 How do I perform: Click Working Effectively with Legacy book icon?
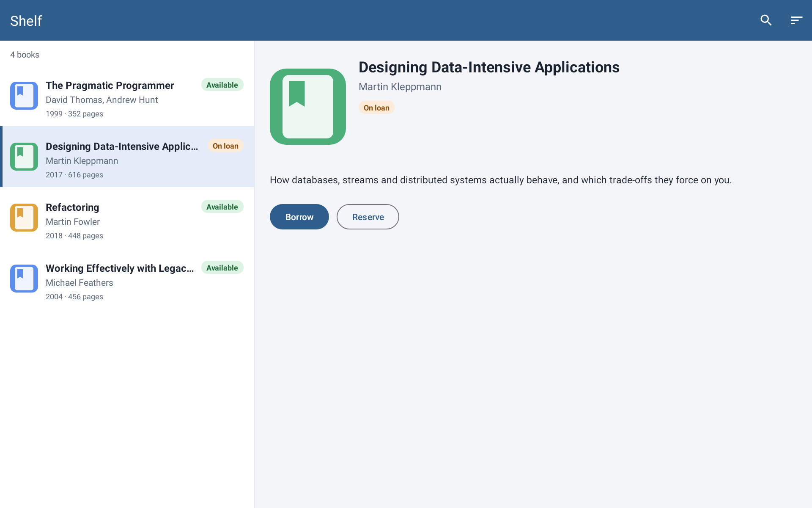[24, 279]
